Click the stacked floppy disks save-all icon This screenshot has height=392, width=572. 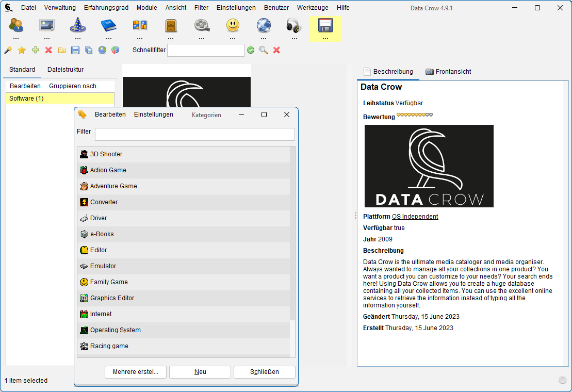tap(89, 50)
